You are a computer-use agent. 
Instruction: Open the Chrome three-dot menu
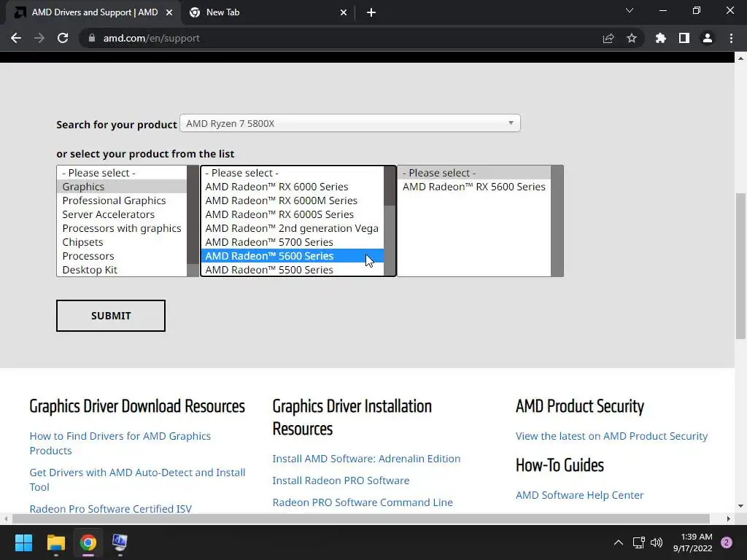tap(731, 38)
